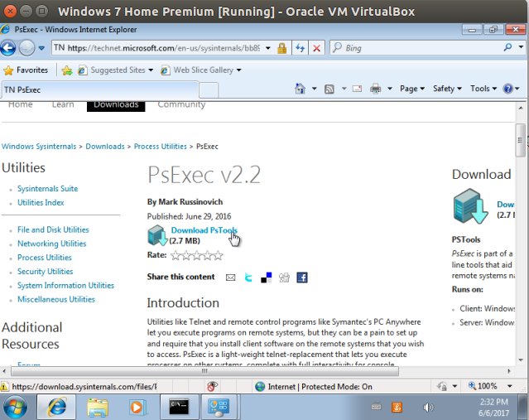
Task: Click the red Stop loading icon
Action: (x=316, y=48)
